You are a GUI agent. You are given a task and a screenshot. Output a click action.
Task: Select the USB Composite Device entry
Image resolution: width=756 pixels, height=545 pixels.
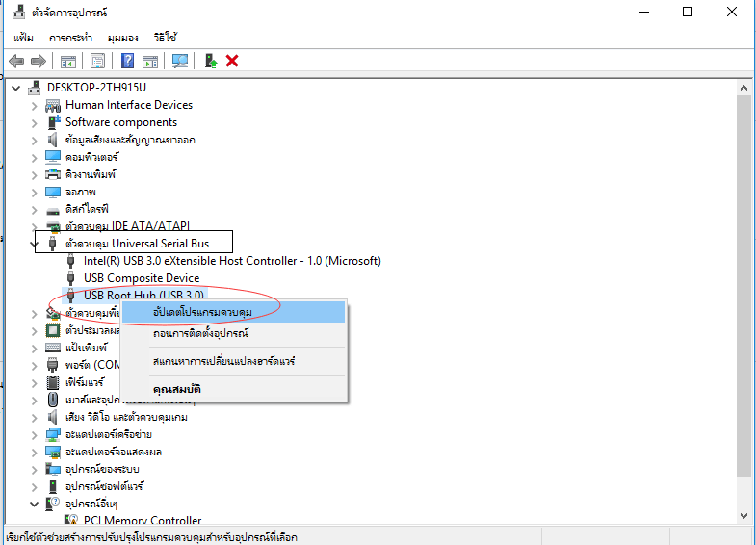[141, 278]
